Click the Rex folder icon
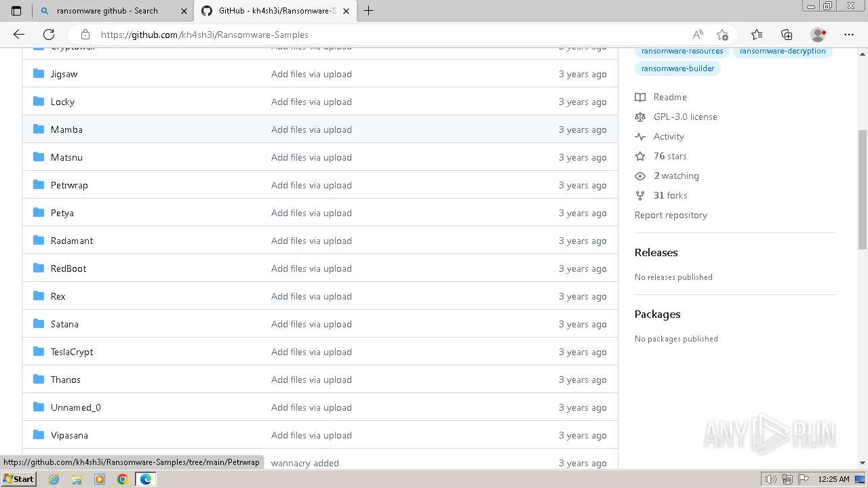Viewport: 868px width, 488px height. coord(39,296)
